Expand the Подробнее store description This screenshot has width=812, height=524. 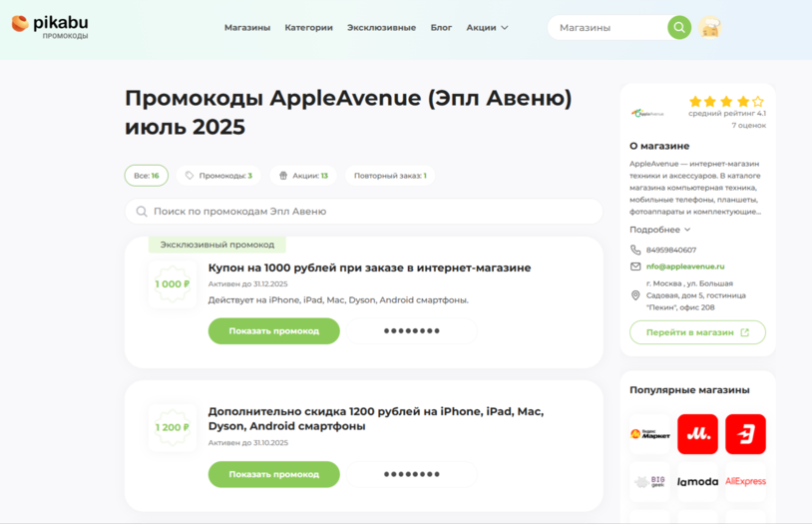coord(659,230)
